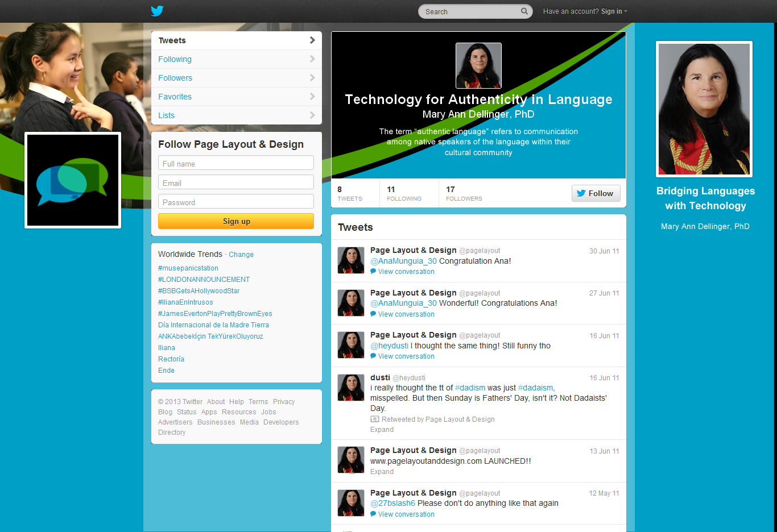
Task: Click the retweet icon on dusti's tweet
Action: [x=375, y=419]
